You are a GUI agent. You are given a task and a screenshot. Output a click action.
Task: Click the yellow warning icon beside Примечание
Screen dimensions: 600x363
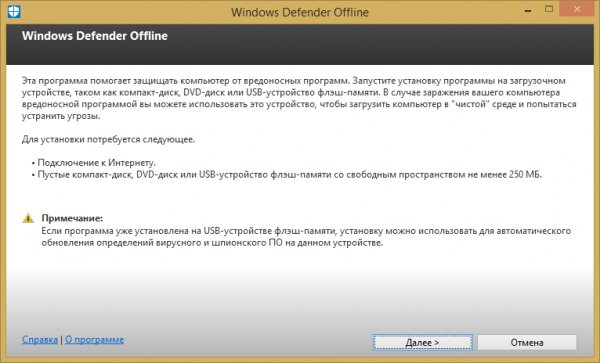point(28,218)
